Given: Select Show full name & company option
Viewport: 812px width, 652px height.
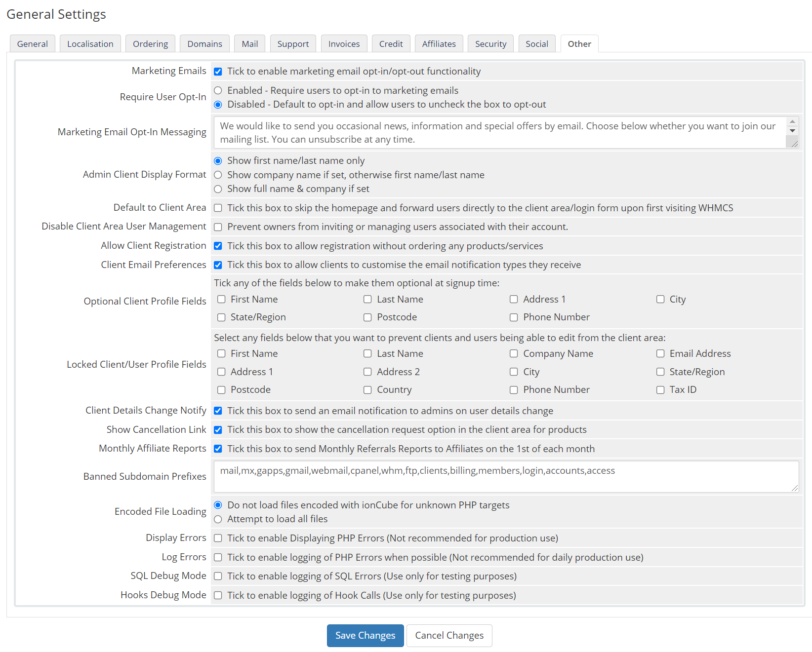Looking at the screenshot, I should (x=218, y=189).
